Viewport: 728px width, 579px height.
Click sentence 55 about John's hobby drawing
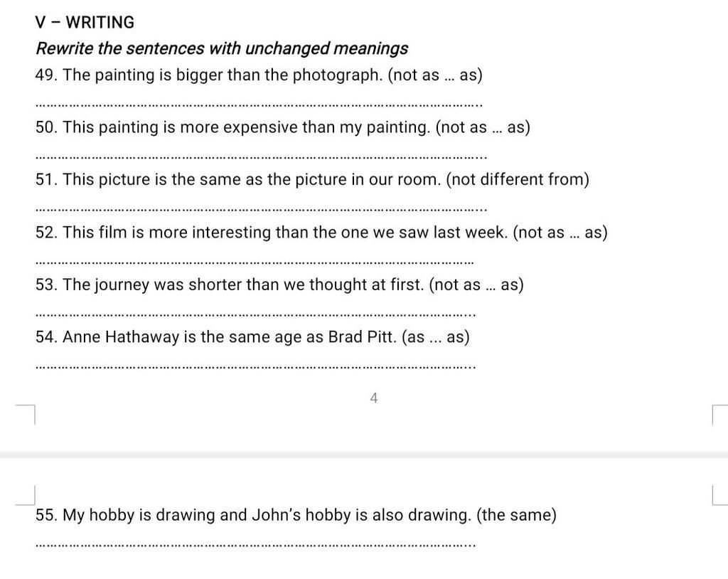pyautogui.click(x=296, y=515)
